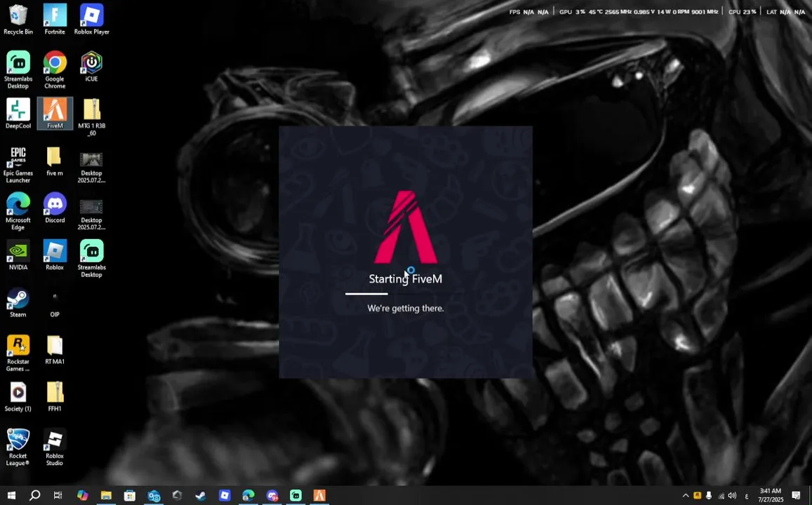This screenshot has height=505, width=812.
Task: Open File Explorer from the taskbar
Action: tap(106, 495)
